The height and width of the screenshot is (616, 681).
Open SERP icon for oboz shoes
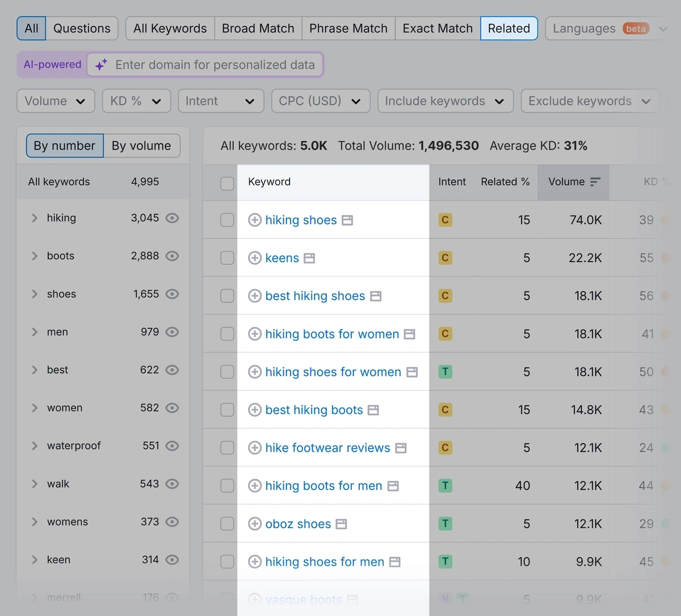341,524
